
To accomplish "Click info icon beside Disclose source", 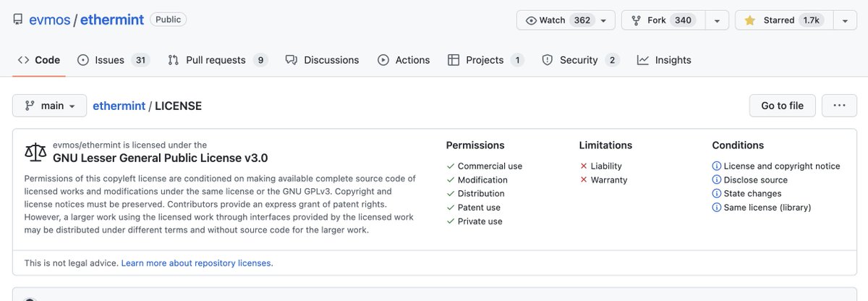I will click(x=717, y=180).
